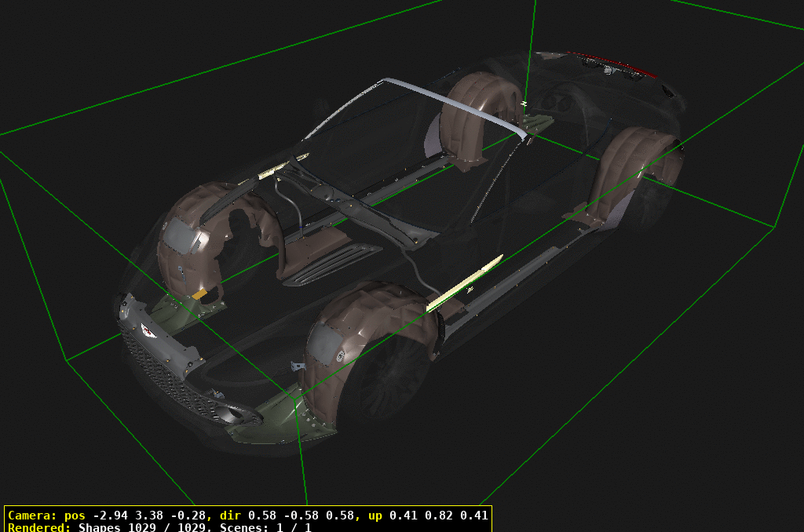Click the camera pos coordinate values
The height and width of the screenshot is (532, 804).
pos(150,516)
